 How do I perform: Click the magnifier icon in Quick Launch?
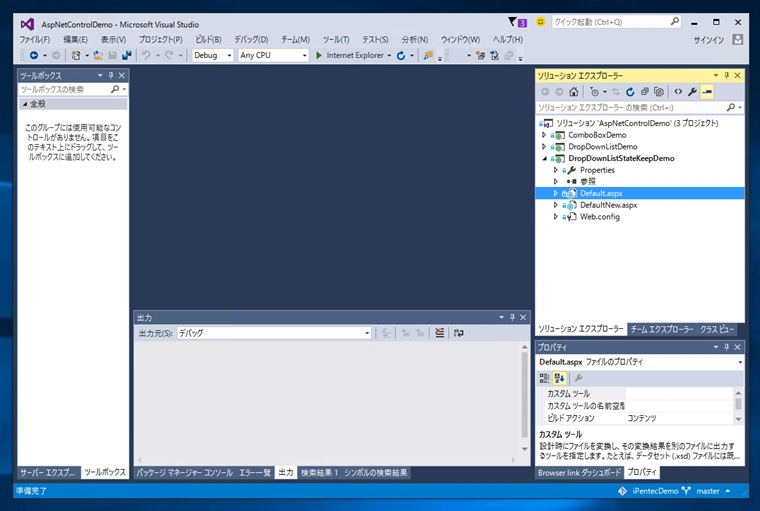tap(674, 22)
